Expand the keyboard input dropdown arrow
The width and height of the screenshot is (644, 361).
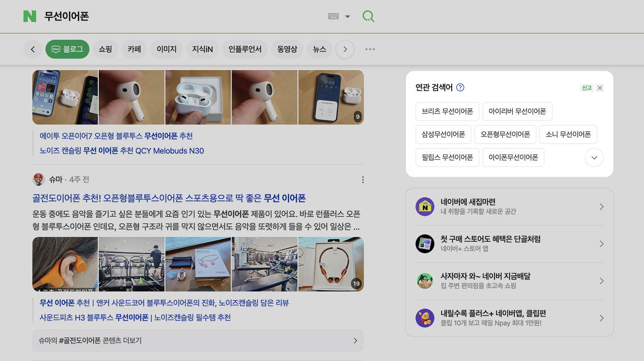348,16
